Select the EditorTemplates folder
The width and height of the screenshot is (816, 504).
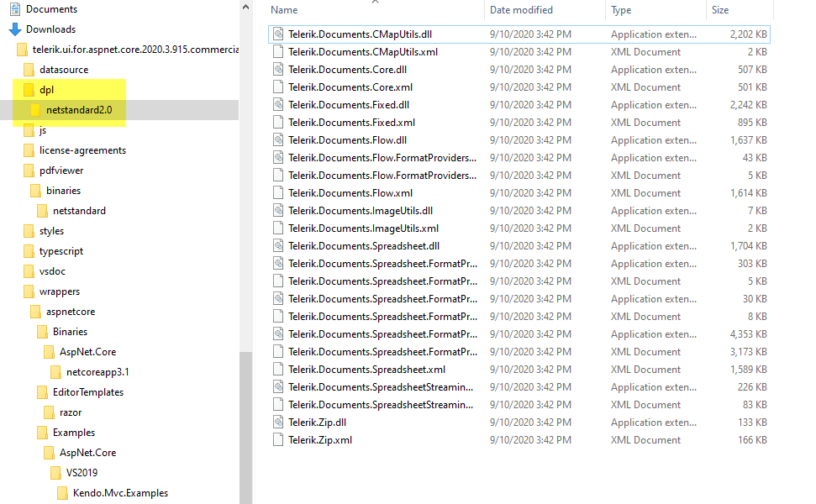coord(88,392)
